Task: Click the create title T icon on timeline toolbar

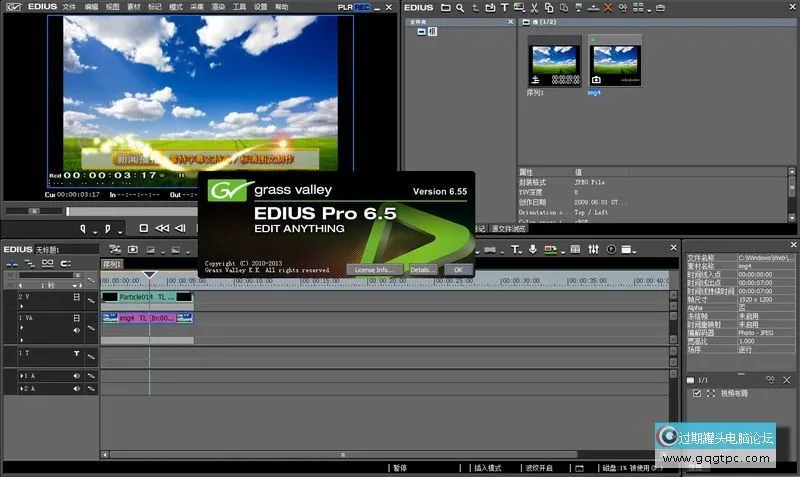Action: (517, 249)
